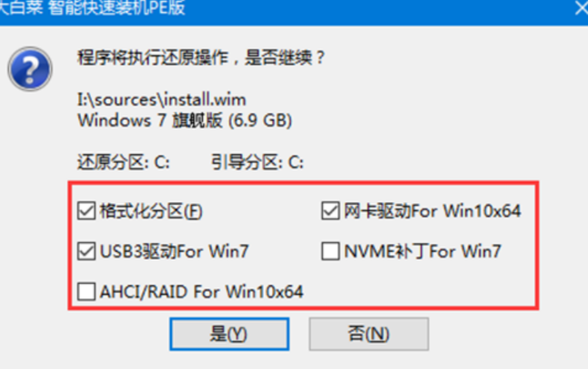This screenshot has width=588, height=369.
Task: Close the dialog with the X button
Action: pyautogui.click(x=581, y=8)
